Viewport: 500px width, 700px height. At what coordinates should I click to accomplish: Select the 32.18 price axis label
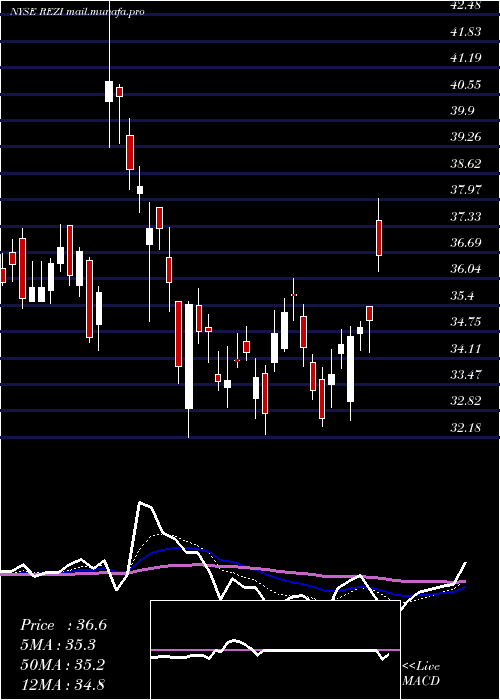pyautogui.click(x=466, y=427)
